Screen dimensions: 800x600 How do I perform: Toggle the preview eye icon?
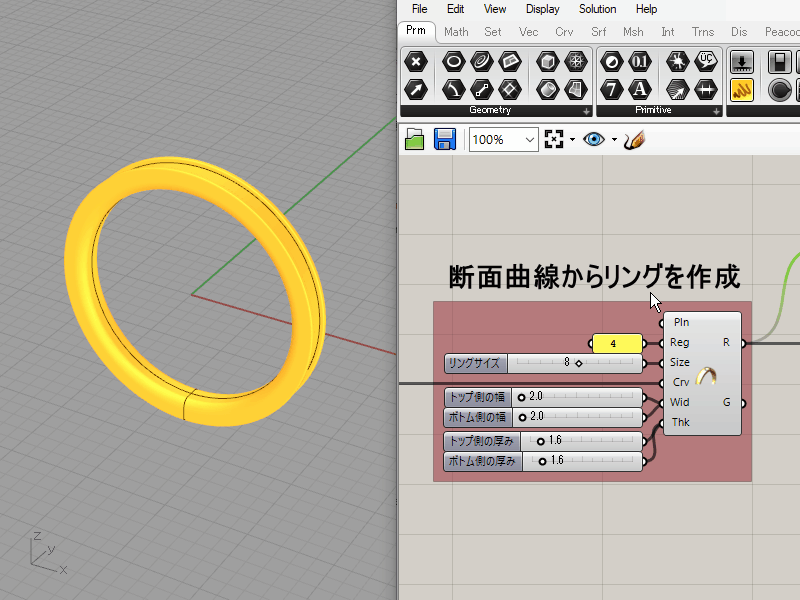(593, 140)
